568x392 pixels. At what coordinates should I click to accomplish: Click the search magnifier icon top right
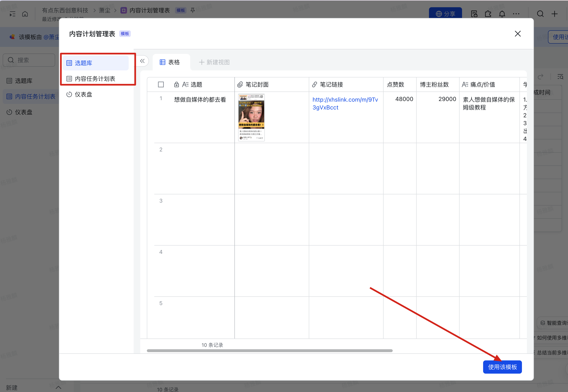tap(540, 14)
